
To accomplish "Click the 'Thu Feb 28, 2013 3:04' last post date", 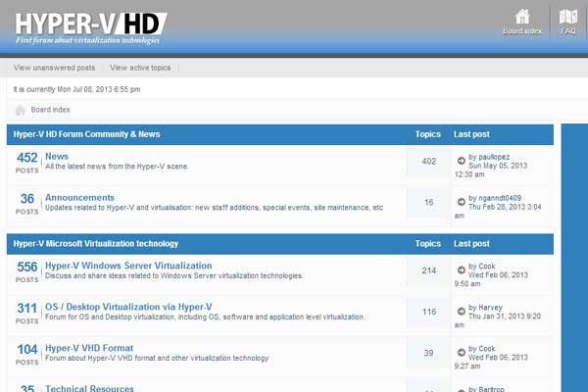I will [505, 207].
